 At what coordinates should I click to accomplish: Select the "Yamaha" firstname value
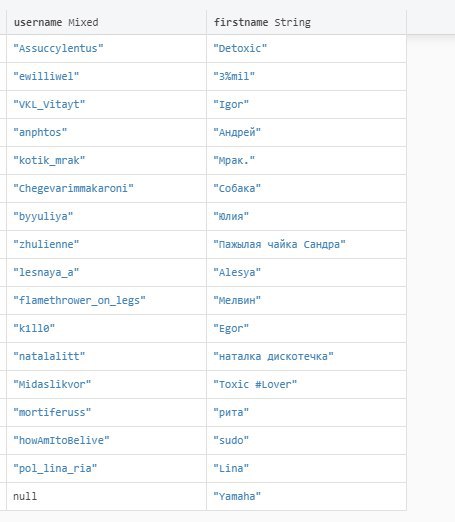coord(237,496)
